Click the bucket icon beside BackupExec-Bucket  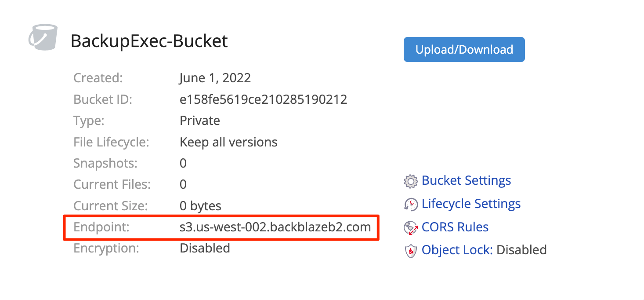coord(43,37)
